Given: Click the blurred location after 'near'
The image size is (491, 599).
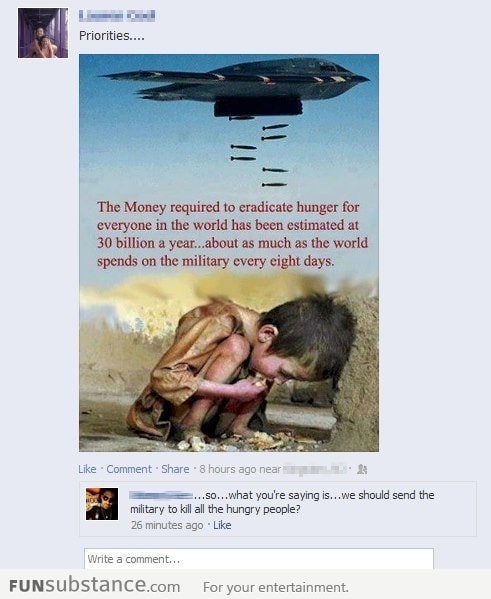Looking at the screenshot, I should (315, 469).
